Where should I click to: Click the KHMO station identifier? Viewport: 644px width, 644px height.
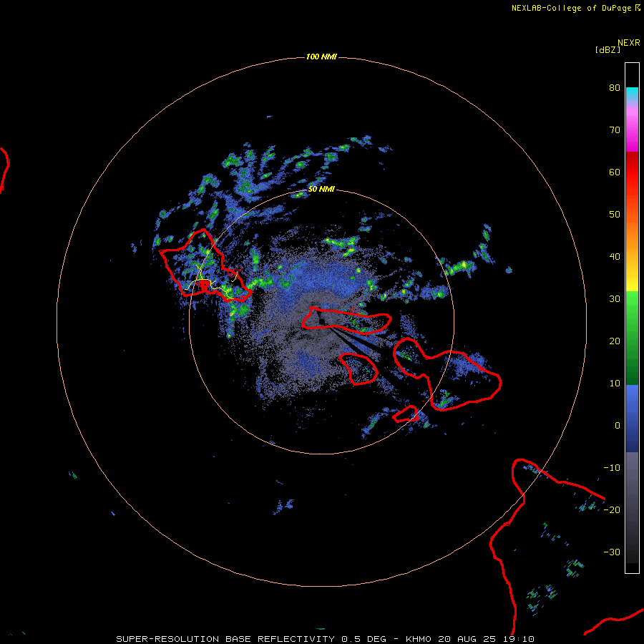418,639
